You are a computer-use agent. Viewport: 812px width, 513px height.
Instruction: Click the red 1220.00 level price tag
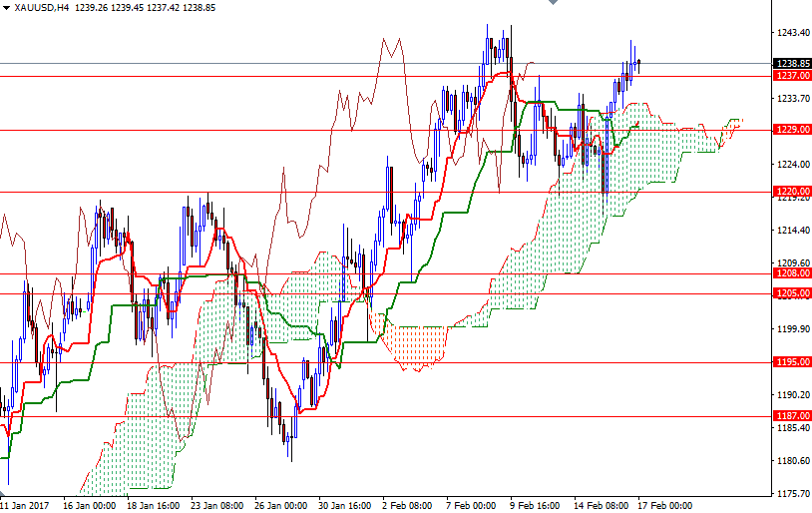(792, 191)
